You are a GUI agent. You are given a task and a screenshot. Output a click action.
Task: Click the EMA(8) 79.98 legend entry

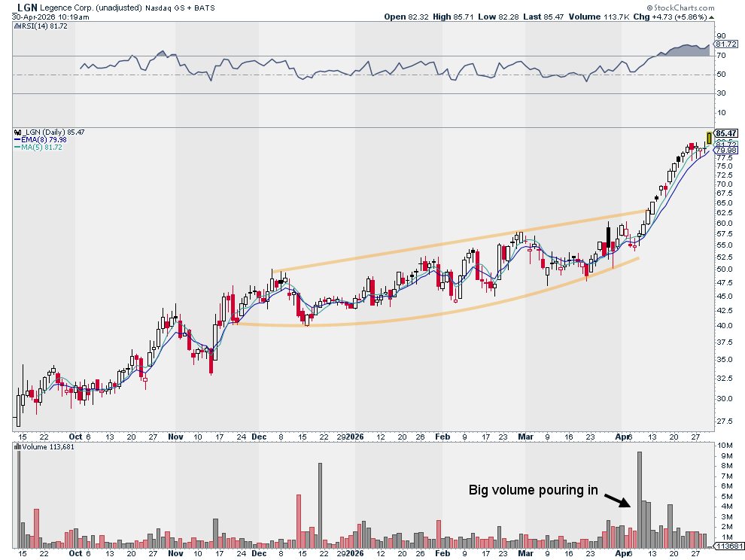[41, 140]
